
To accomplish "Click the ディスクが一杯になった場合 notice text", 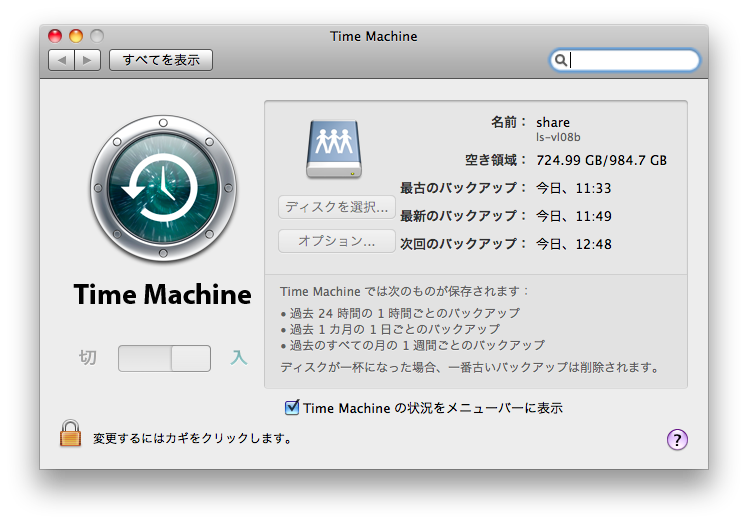I will [x=469, y=367].
